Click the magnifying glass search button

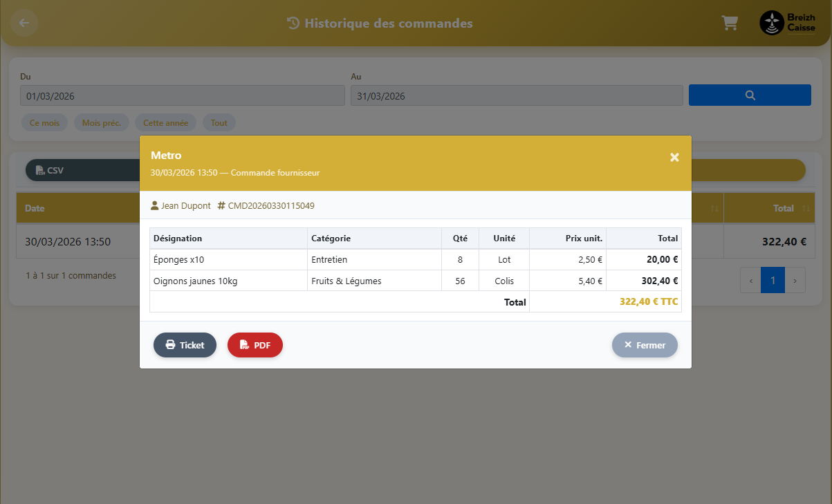[750, 95]
